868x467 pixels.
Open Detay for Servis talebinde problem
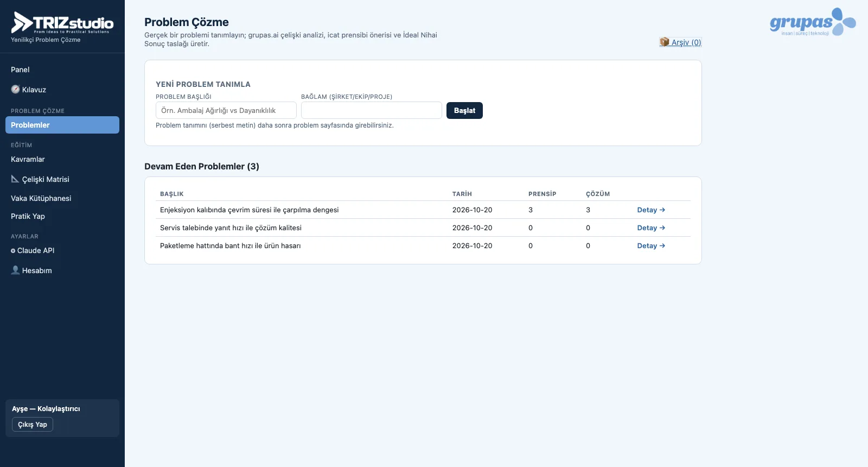tap(651, 228)
